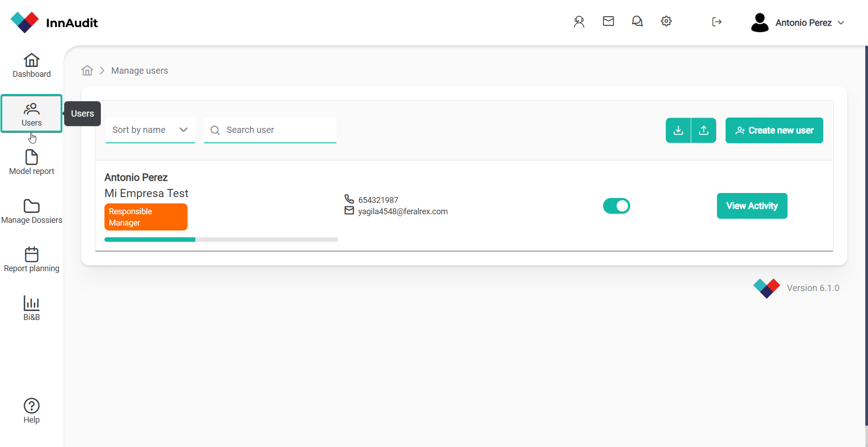Click the user's green progress bar
The width and height of the screenshot is (868, 447).
pos(150,240)
